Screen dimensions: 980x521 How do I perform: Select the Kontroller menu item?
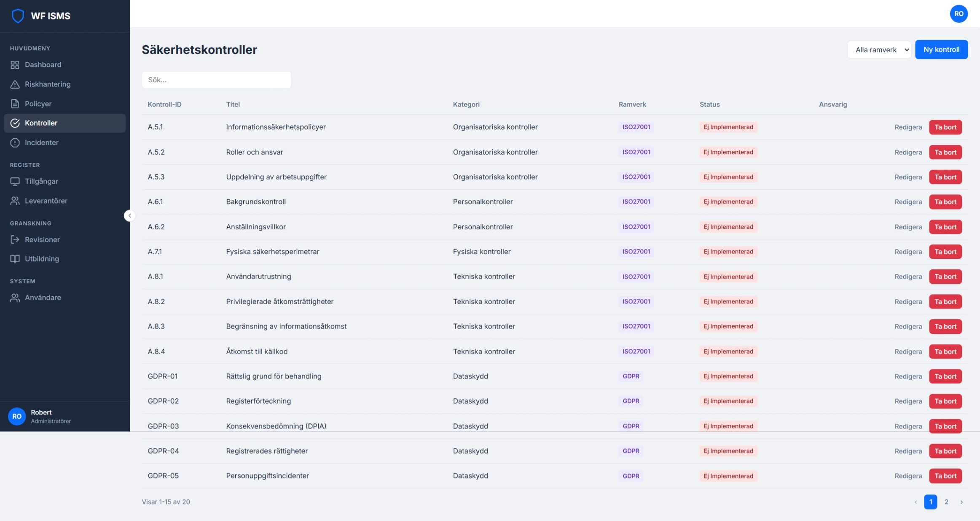pyautogui.click(x=41, y=123)
